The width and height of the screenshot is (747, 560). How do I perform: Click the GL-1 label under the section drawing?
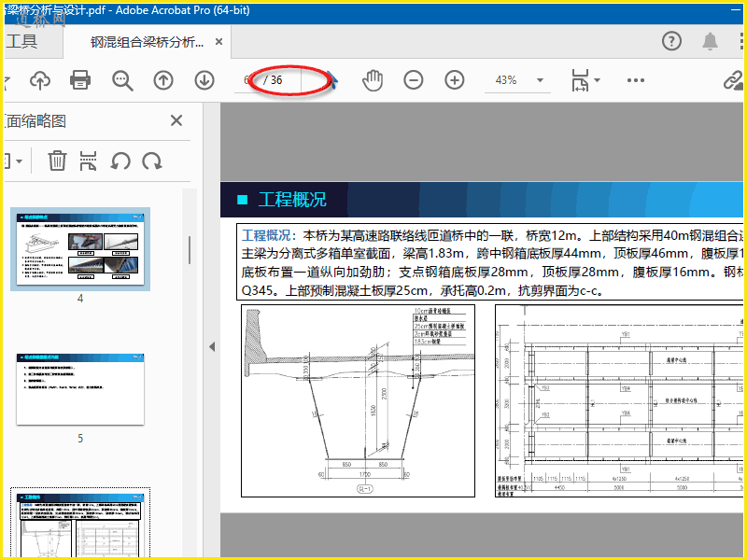pos(364,488)
